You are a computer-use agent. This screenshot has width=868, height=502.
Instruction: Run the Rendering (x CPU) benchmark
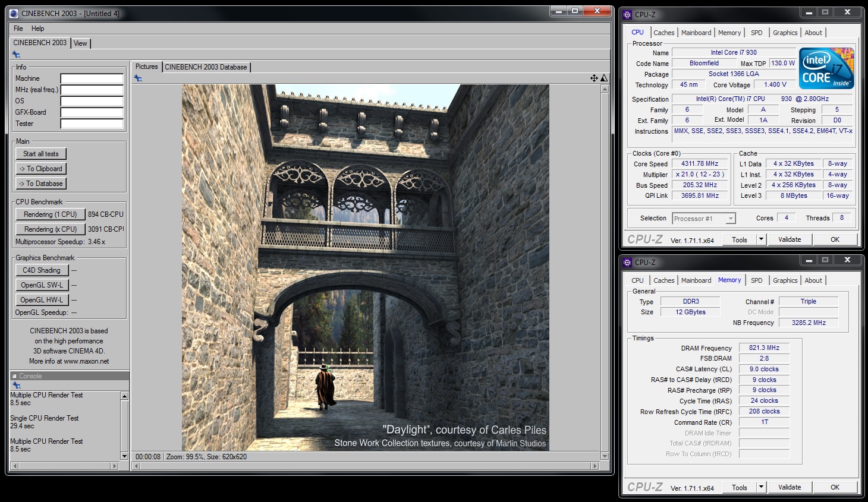[x=51, y=229]
